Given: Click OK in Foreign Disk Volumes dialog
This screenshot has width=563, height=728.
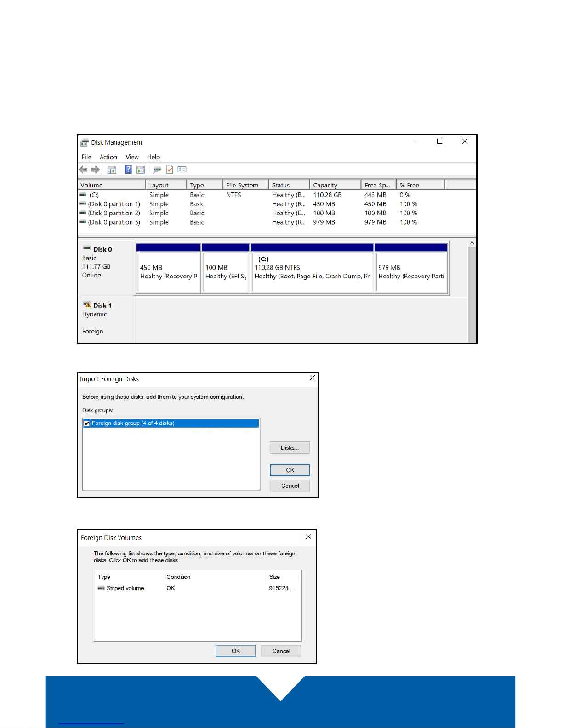Looking at the screenshot, I should 236,651.
